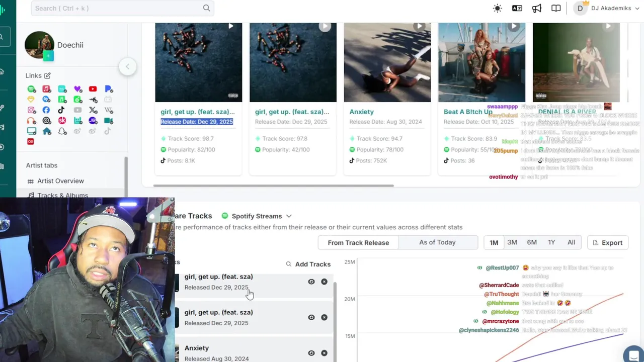Open the orange headphones link icon
This screenshot has height=362, width=644.
tap(31, 121)
